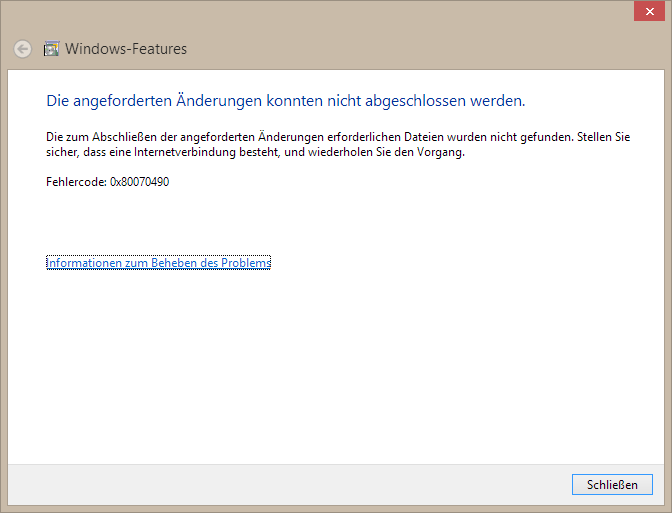Click the Fehlercode label
The image size is (672, 513).
(x=76, y=183)
